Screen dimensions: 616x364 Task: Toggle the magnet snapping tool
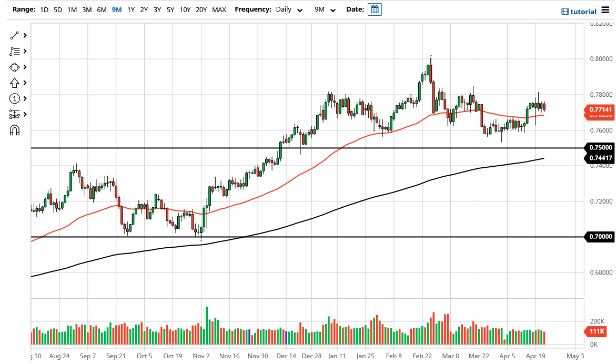15,130
